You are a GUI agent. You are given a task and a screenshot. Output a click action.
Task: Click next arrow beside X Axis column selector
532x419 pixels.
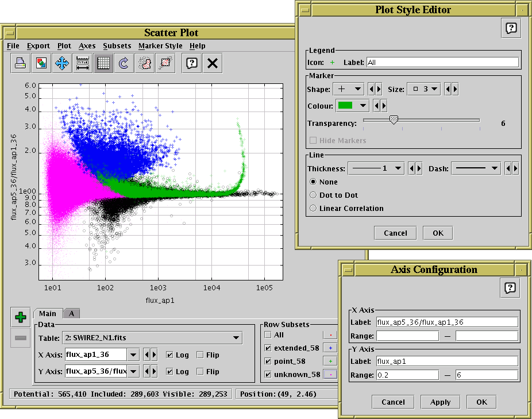[154, 355]
